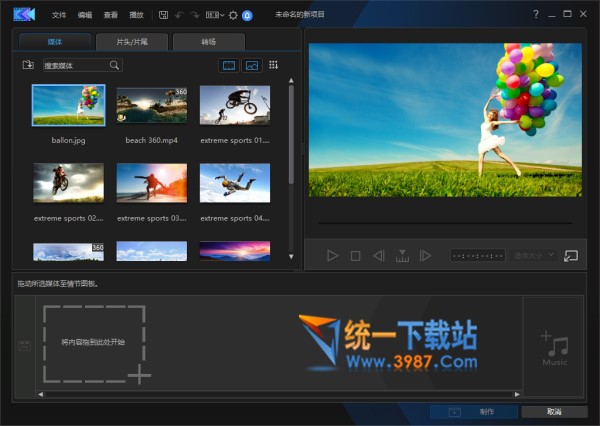Click the snapshot/marker icon under preview
The height and width of the screenshot is (426, 600).
tap(402, 256)
